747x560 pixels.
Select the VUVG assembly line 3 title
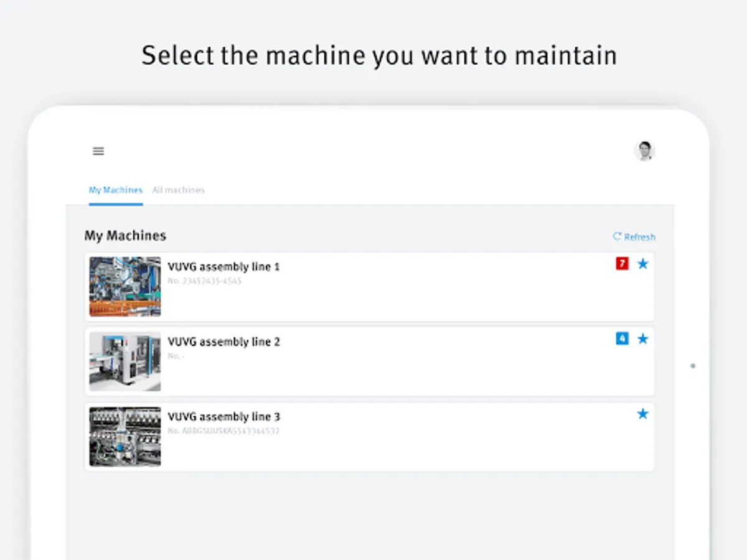(x=223, y=417)
